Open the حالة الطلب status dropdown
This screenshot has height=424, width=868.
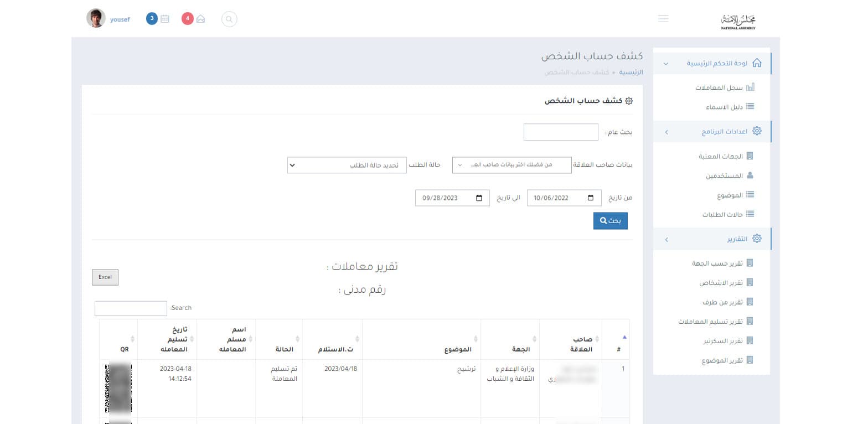(347, 165)
